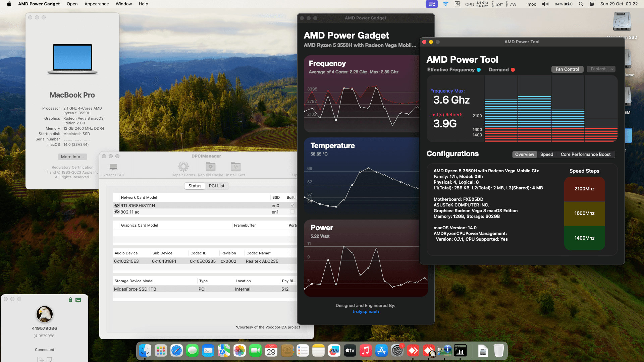Image resolution: width=644 pixels, height=362 pixels.
Task: Switch to Core Performance Boost tab
Action: pos(586,155)
